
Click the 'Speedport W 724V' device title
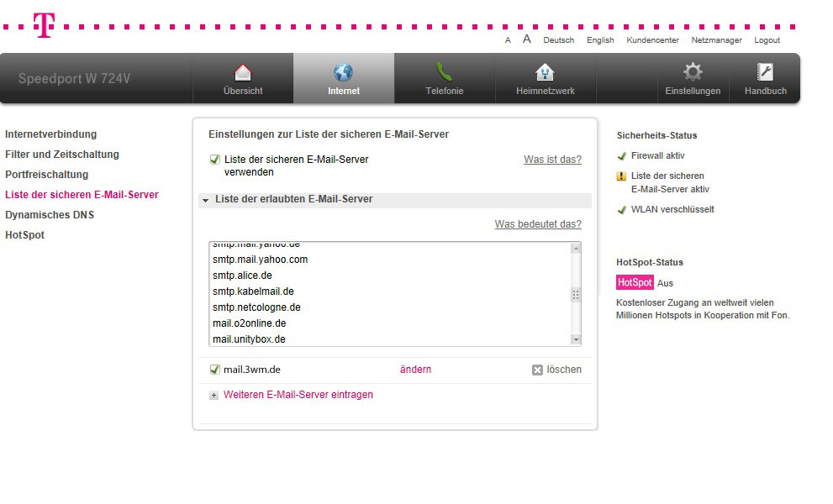(x=74, y=79)
